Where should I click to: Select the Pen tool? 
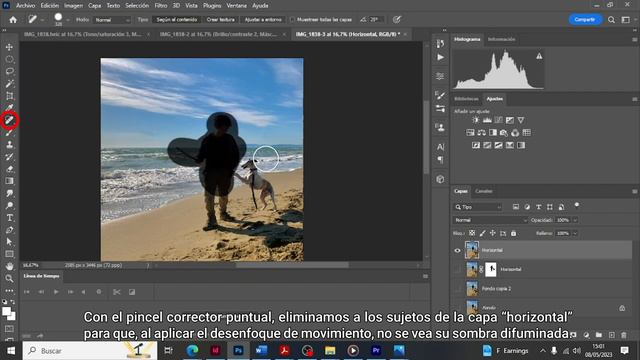tap(9, 230)
